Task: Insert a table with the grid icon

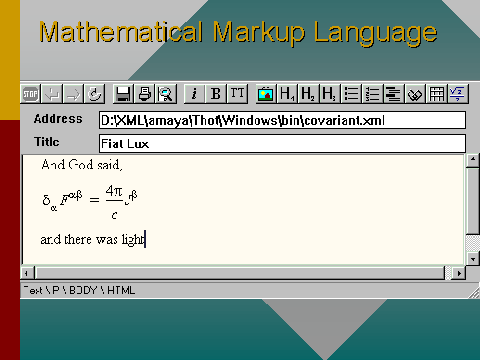Action: (x=437, y=94)
